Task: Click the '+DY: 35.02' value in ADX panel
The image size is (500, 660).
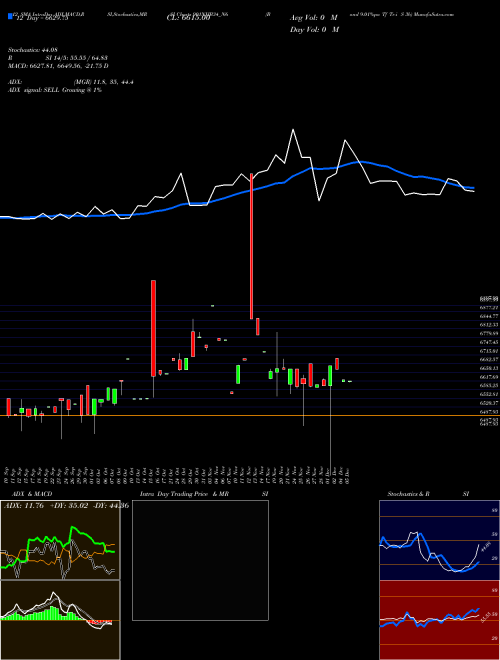Action: pos(69,506)
